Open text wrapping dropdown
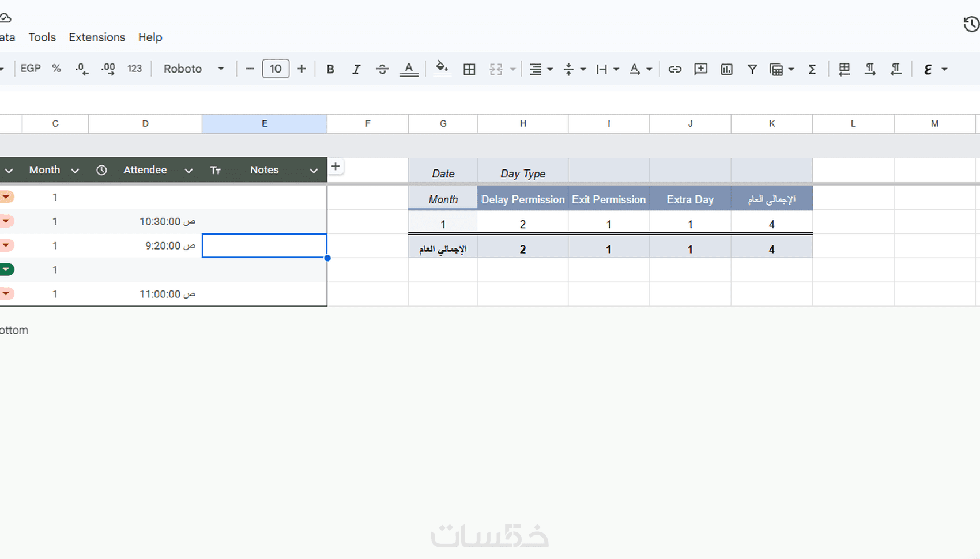This screenshot has width=980, height=559. click(607, 69)
